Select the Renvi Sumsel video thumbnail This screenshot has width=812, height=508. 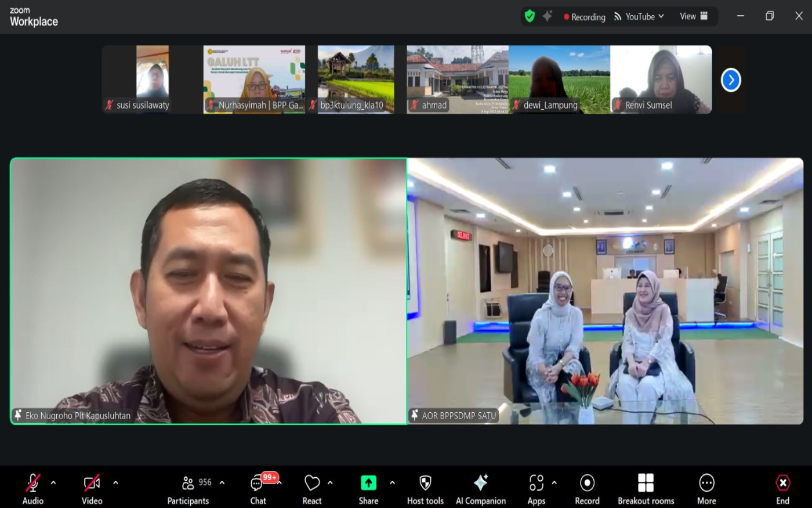pos(661,80)
